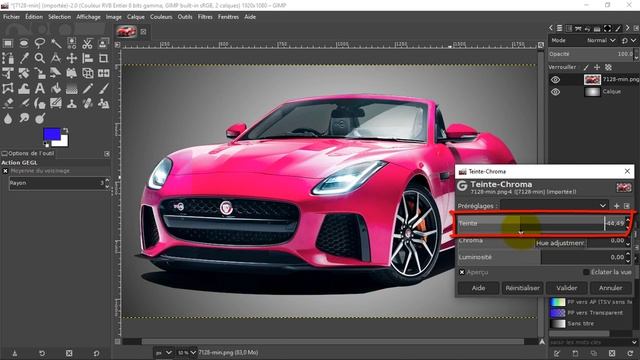This screenshot has width=640, height=360.
Task: Toggle the Aperçu preview checkbox
Action: click(x=462, y=272)
